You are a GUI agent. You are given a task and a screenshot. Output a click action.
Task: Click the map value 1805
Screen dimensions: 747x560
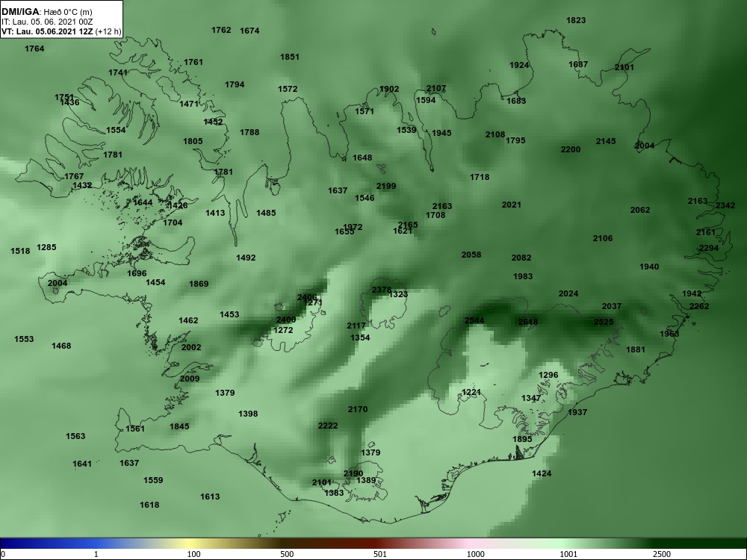point(193,141)
